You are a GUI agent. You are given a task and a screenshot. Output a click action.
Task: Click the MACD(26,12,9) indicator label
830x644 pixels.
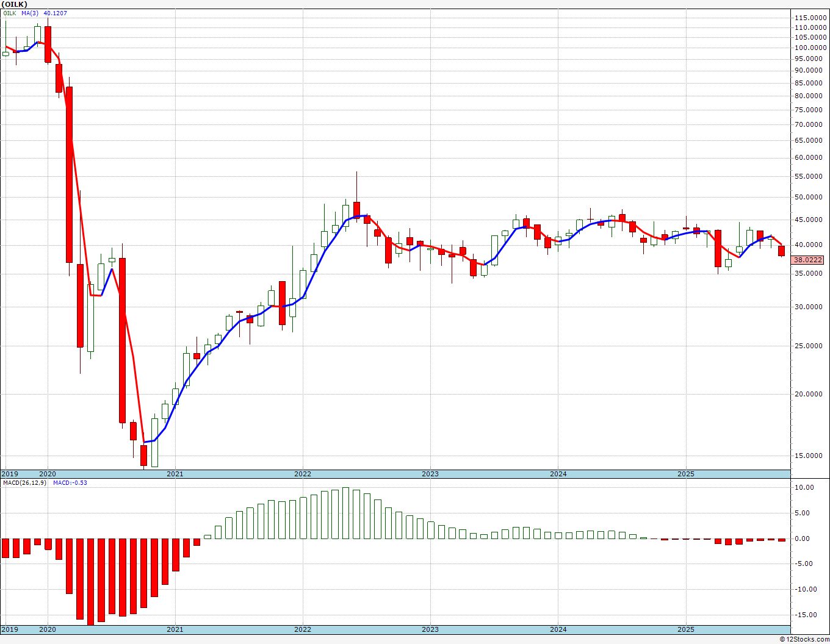(25, 483)
